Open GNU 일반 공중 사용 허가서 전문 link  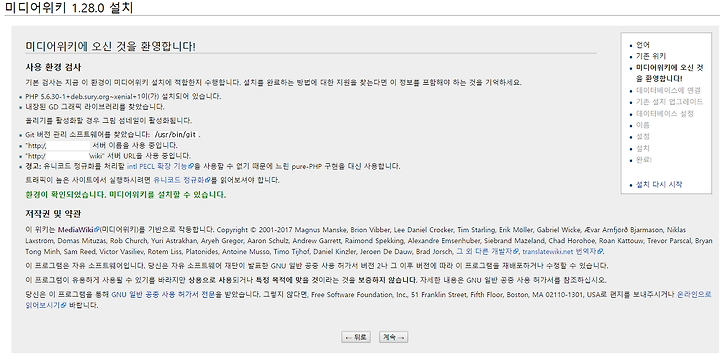click(x=163, y=294)
